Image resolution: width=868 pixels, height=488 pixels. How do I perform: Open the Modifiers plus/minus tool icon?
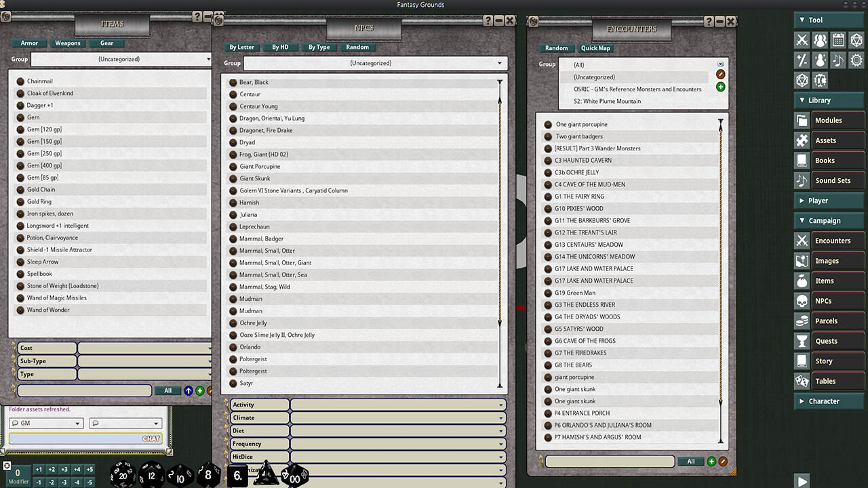pos(802,60)
